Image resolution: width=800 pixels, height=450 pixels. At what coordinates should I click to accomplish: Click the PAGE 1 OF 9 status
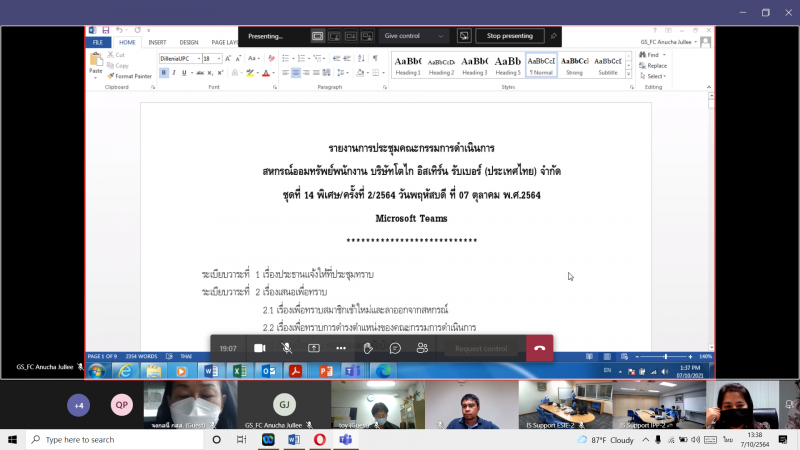point(103,357)
